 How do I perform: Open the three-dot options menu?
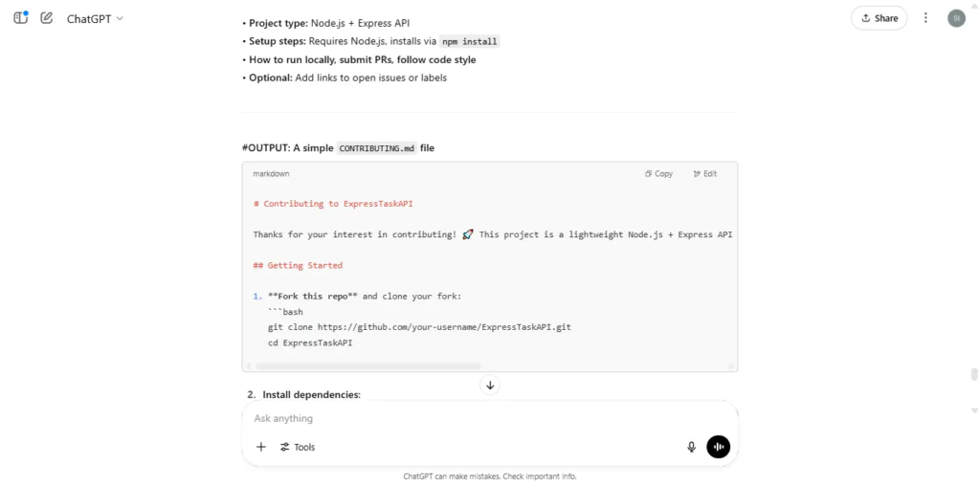pyautogui.click(x=925, y=18)
